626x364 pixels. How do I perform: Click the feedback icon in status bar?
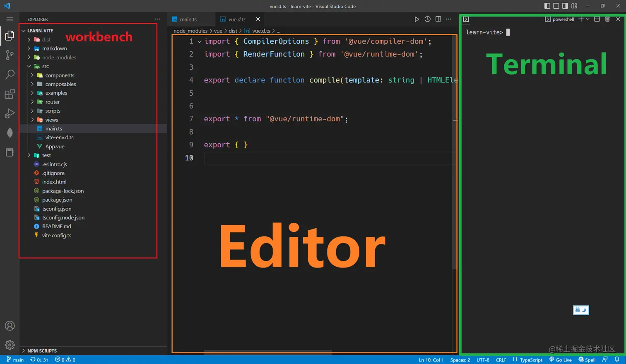point(605,359)
